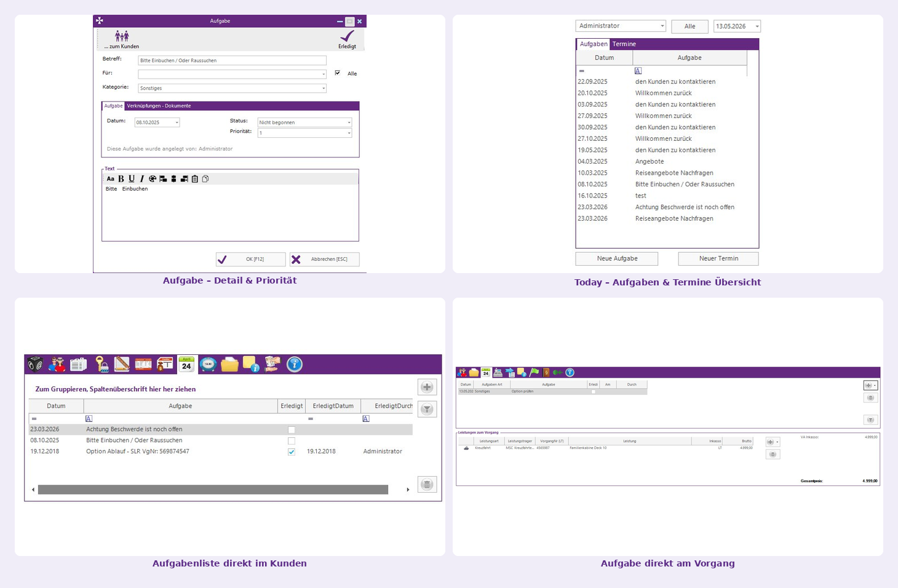Click the green flag icon in the Vorgang toolbar
This screenshot has width=898, height=588.
pyautogui.click(x=534, y=372)
